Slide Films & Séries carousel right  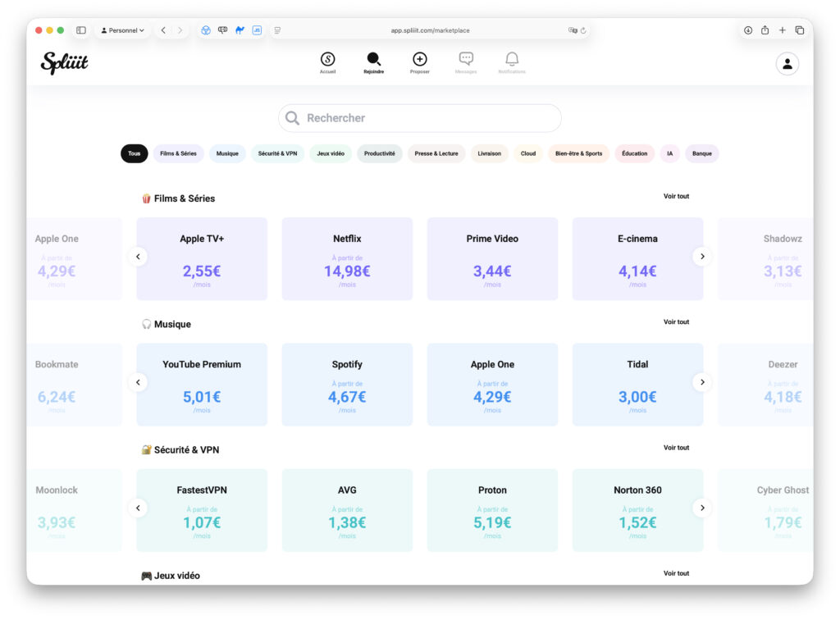(702, 257)
